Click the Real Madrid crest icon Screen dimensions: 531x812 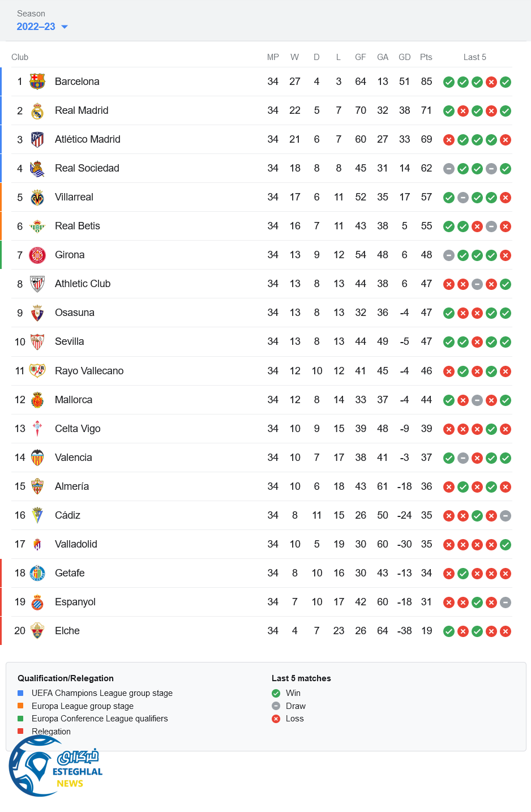point(37,110)
